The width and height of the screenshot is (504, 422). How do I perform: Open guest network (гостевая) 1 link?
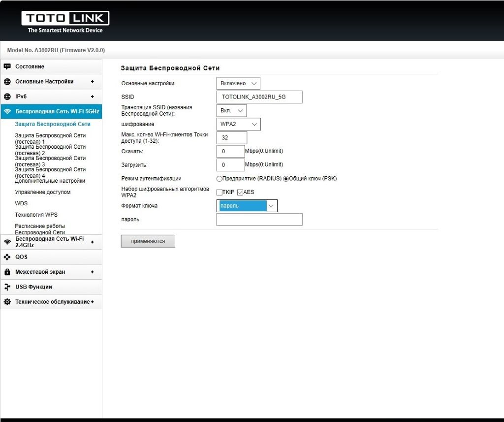click(x=50, y=139)
